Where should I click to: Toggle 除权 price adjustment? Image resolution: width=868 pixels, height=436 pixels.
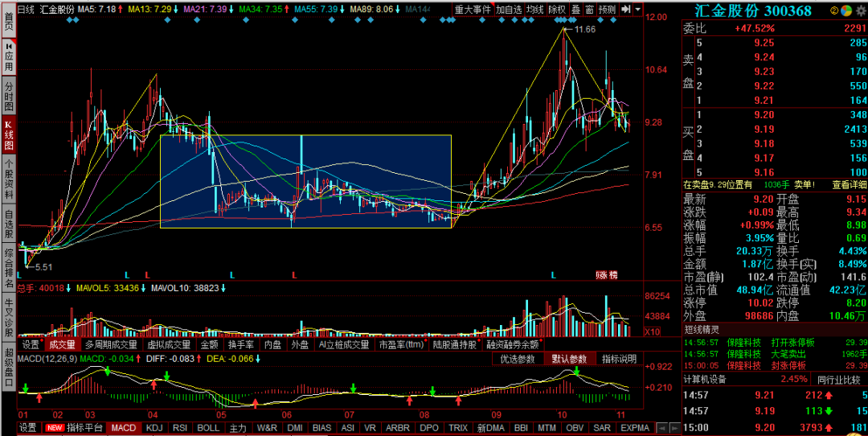pyautogui.click(x=557, y=10)
